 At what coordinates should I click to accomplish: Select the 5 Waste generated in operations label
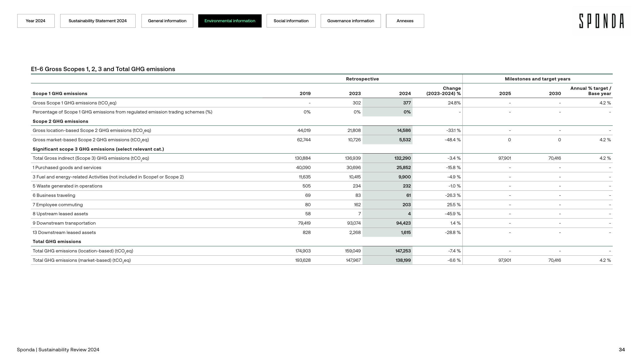(x=68, y=186)
